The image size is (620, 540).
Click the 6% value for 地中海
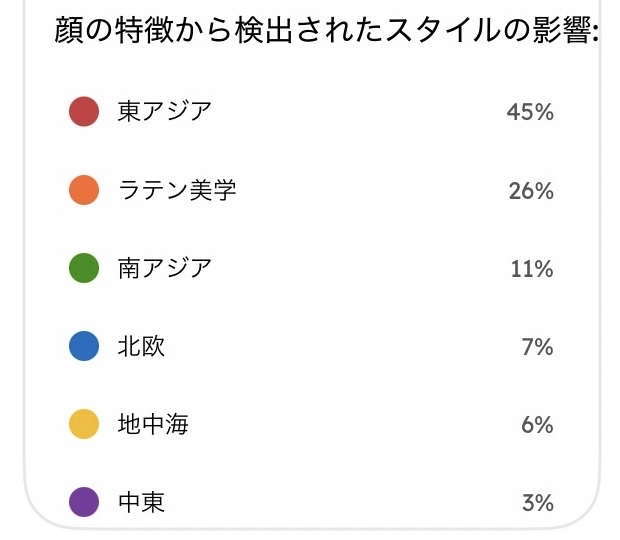click(537, 424)
